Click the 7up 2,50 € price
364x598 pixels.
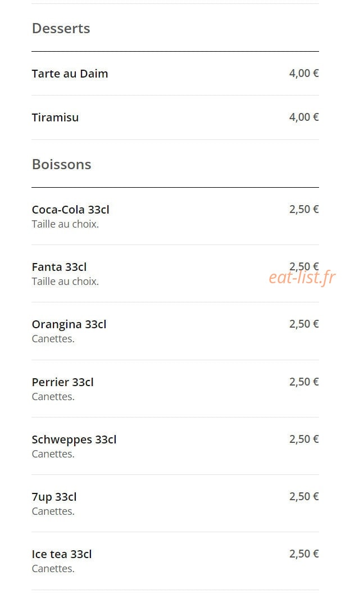[x=304, y=497]
